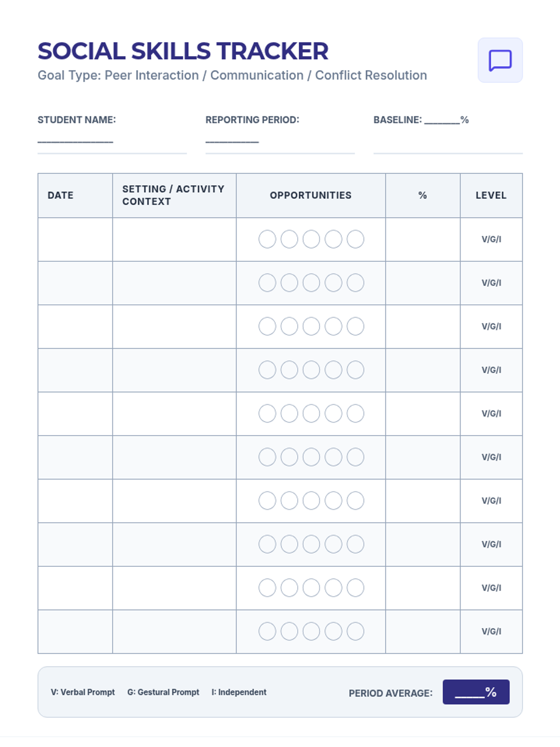Image resolution: width=560 pixels, height=747 pixels.
Task: Mark fourth opportunity circle in fifth row
Action: 333,413
